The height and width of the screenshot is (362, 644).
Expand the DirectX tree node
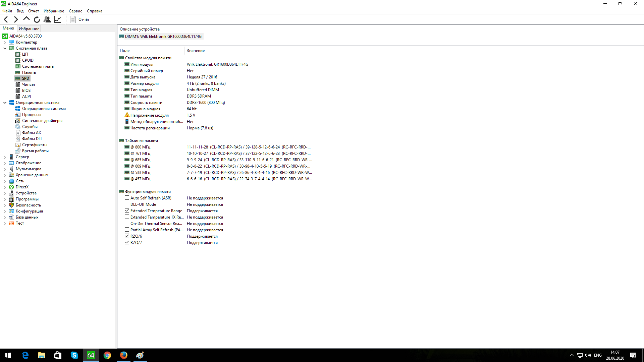pos(5,187)
